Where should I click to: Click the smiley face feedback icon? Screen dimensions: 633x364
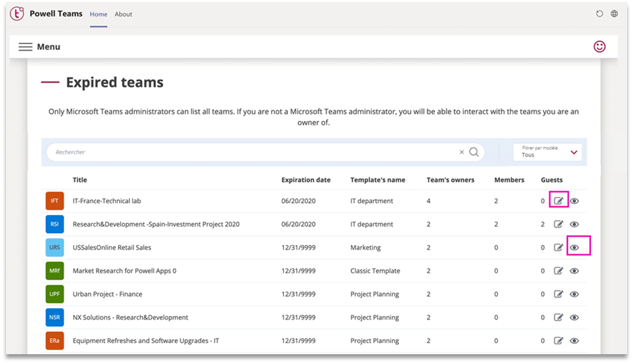[599, 46]
